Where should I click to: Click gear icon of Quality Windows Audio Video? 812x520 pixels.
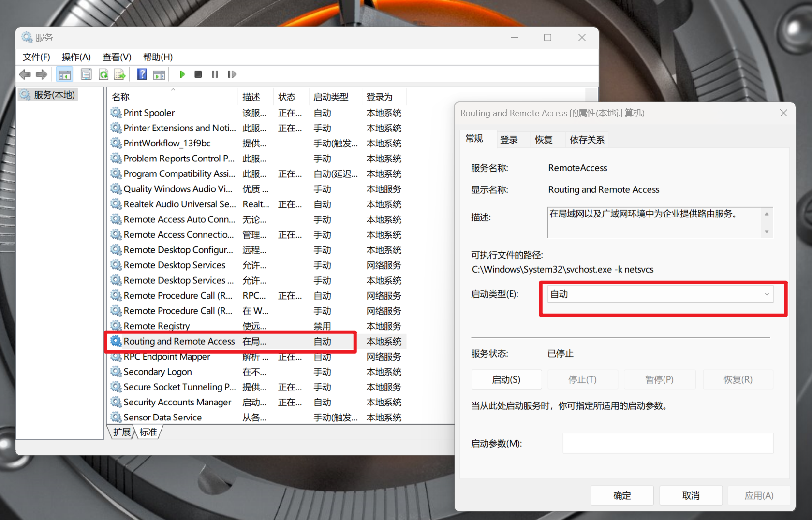coord(116,189)
